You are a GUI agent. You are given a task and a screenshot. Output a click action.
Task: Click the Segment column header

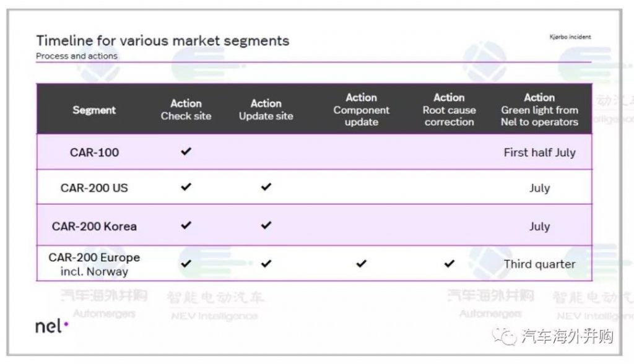coord(94,110)
